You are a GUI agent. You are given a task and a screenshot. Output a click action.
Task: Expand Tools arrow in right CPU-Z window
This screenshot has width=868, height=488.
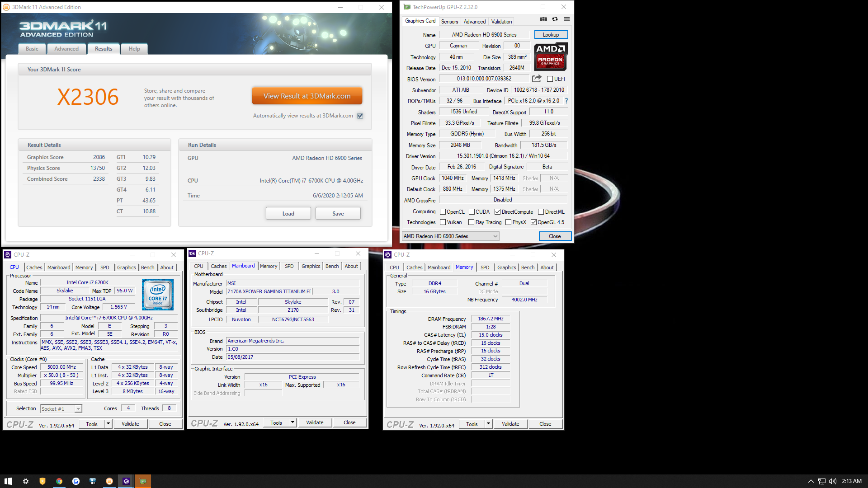489,424
